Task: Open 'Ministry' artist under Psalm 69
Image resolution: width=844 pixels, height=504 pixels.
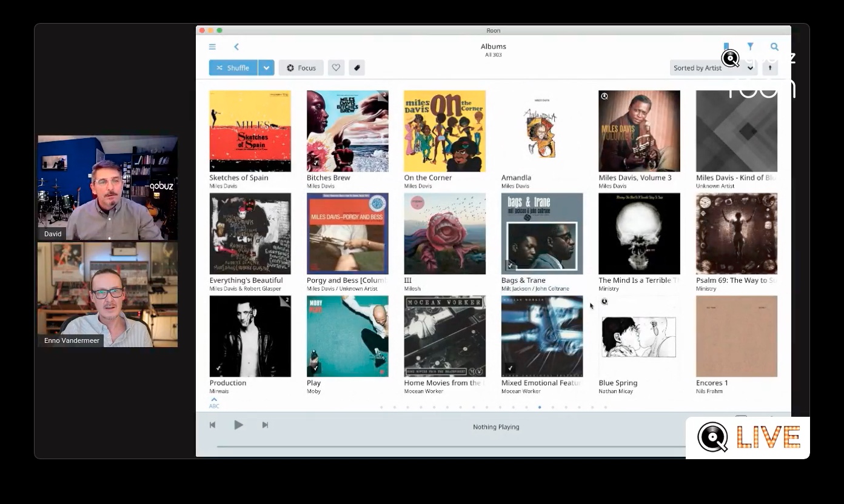Action: coord(706,289)
